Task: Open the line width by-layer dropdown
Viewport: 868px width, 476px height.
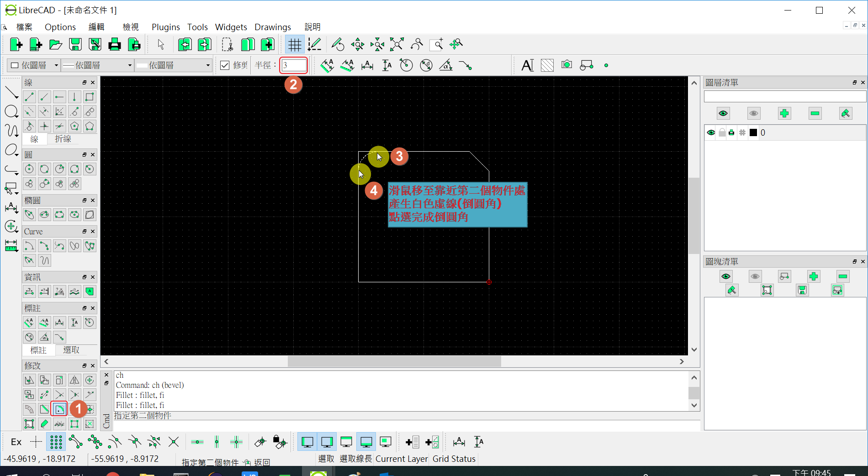Action: [98, 65]
